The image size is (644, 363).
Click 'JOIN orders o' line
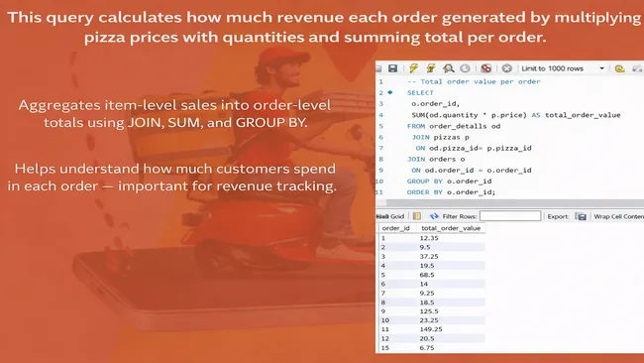(436, 159)
